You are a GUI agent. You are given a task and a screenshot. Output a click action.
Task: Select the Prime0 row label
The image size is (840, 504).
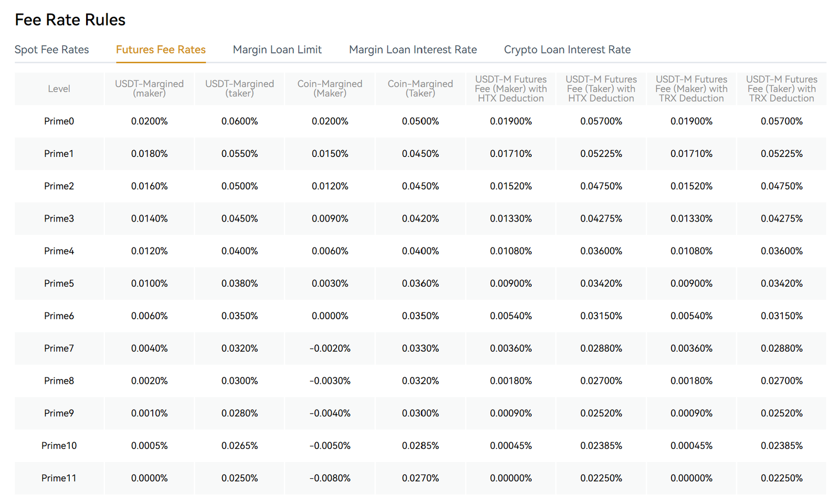point(59,121)
